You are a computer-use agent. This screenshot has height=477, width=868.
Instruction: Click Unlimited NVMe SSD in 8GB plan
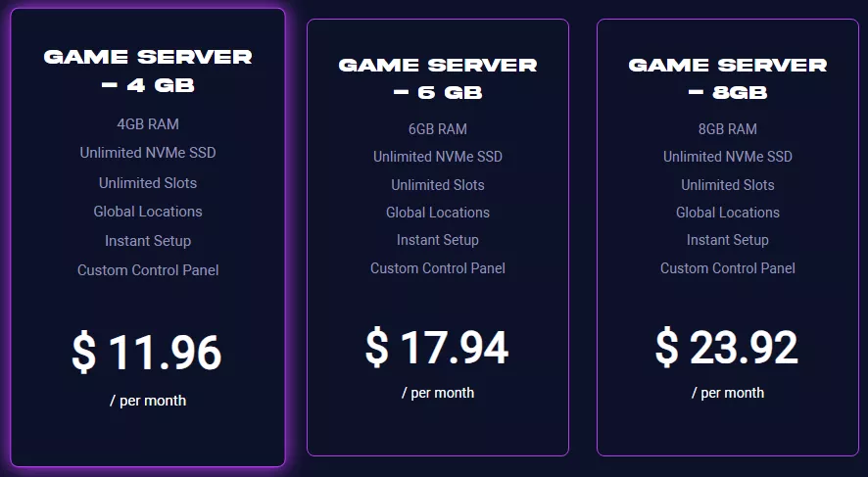tap(728, 157)
